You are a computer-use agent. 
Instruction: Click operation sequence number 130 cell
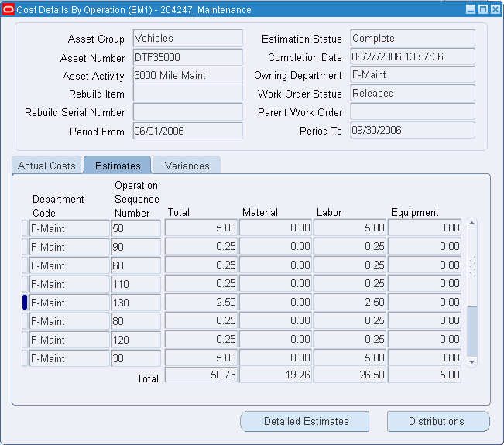[x=136, y=303]
